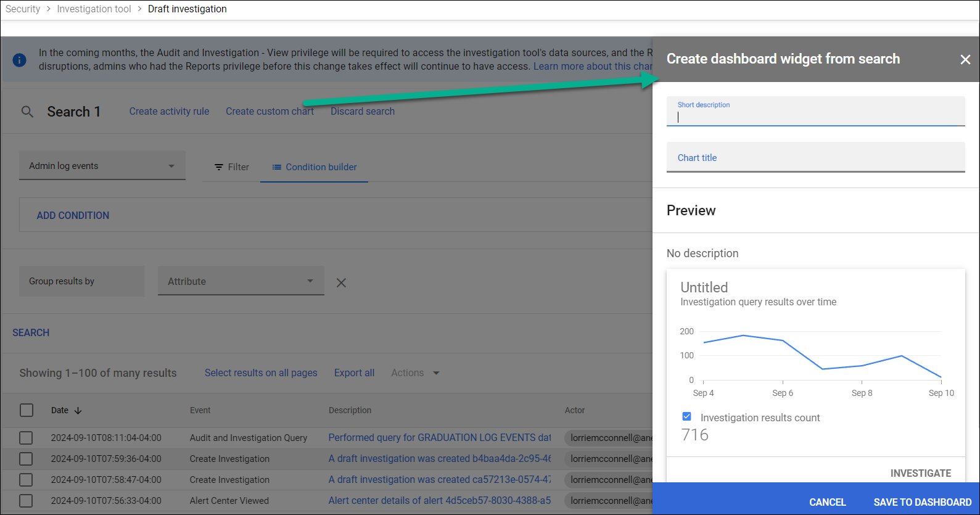
Task: Check the row for Audit and Investigation Query
Action: coord(26,438)
